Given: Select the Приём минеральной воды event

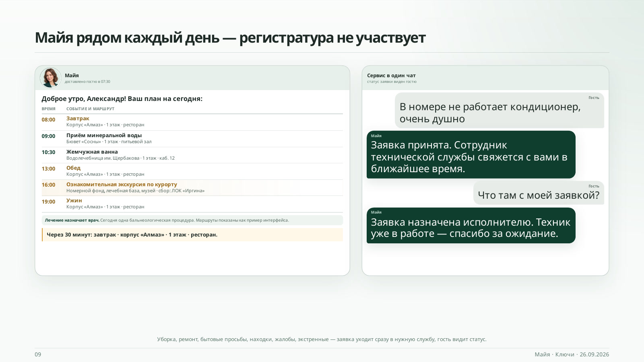Looking at the screenshot, I should (x=192, y=139).
